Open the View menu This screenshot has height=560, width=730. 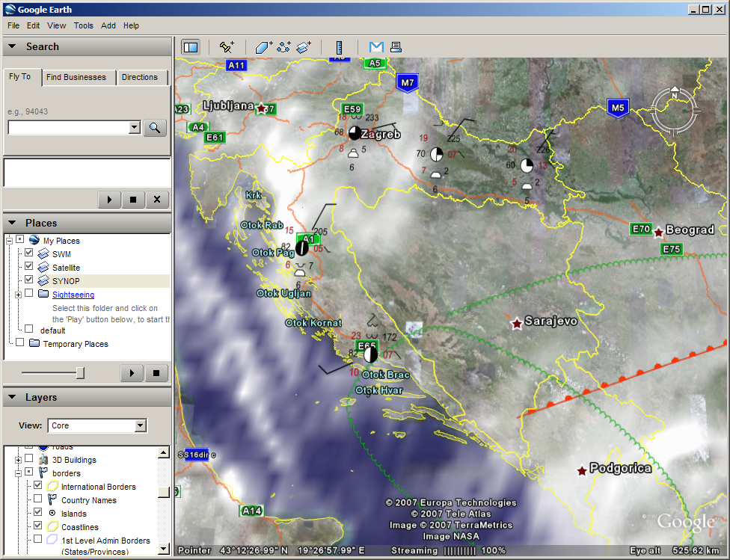point(56,25)
